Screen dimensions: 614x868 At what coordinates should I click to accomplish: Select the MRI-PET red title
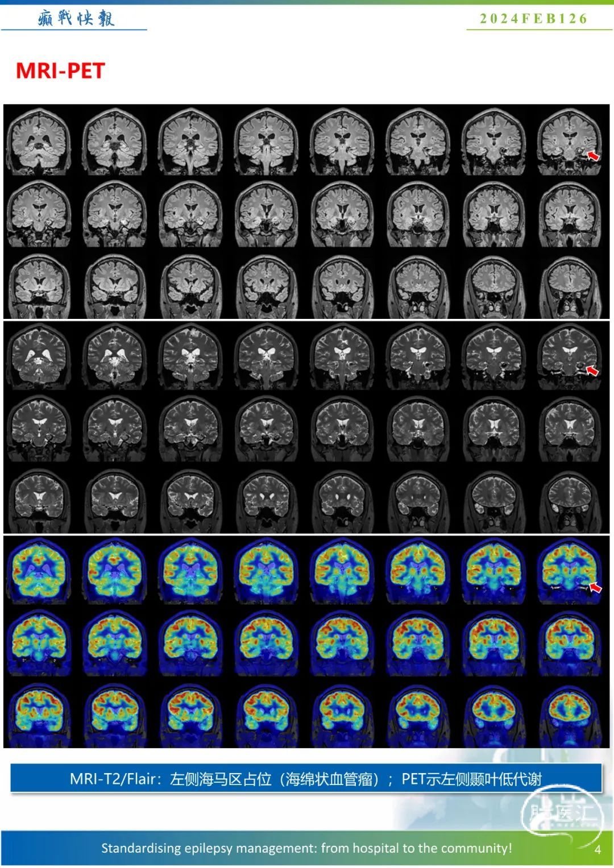coord(60,71)
